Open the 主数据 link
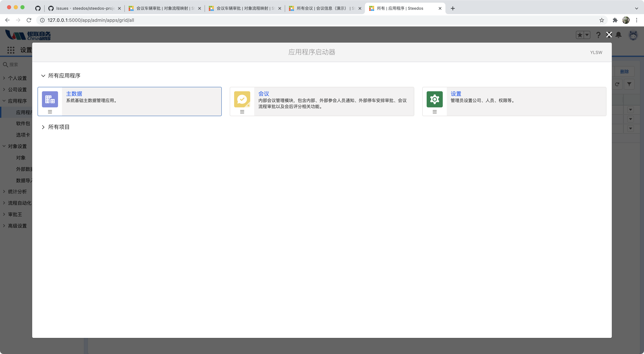Screen dimensions: 644x354 click(74, 94)
